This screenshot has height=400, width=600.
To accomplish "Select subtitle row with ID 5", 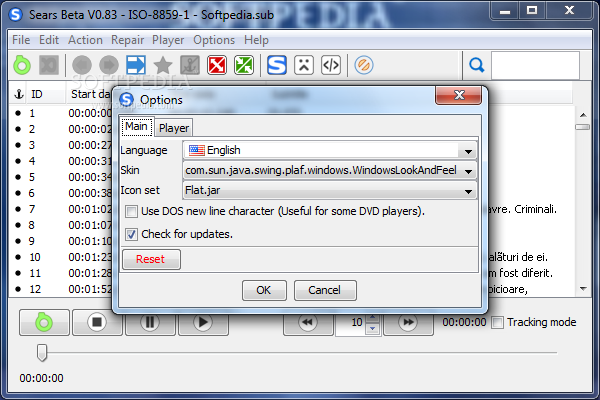I will coord(61,177).
